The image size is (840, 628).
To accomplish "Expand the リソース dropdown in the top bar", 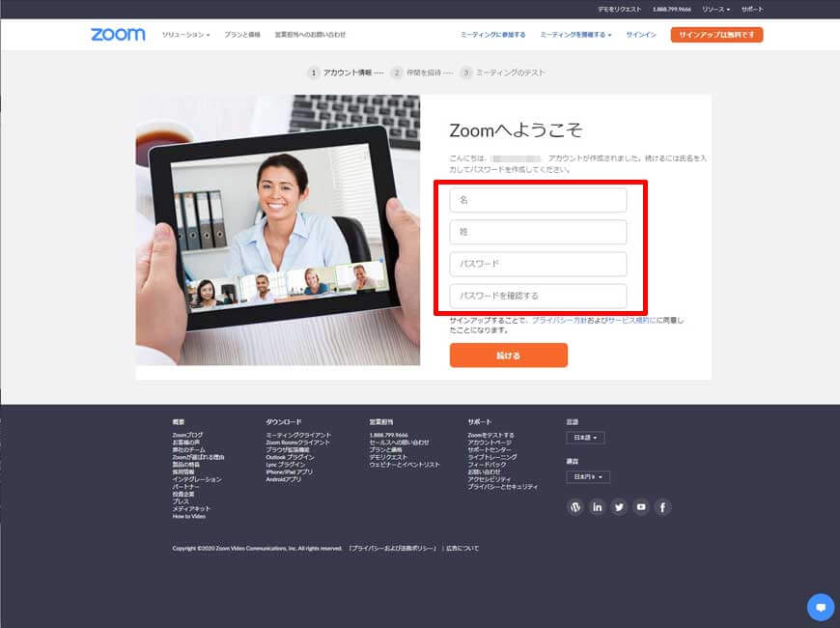I will 716,9.
